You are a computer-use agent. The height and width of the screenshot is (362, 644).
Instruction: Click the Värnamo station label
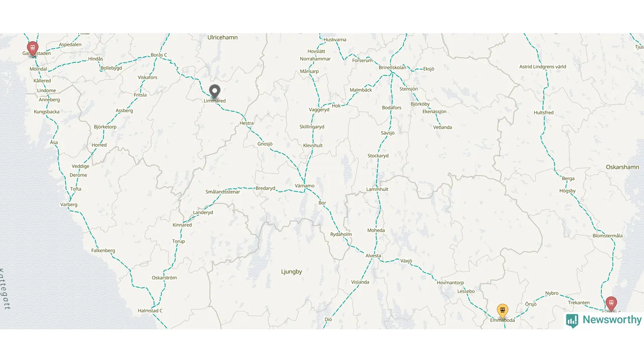tap(304, 186)
